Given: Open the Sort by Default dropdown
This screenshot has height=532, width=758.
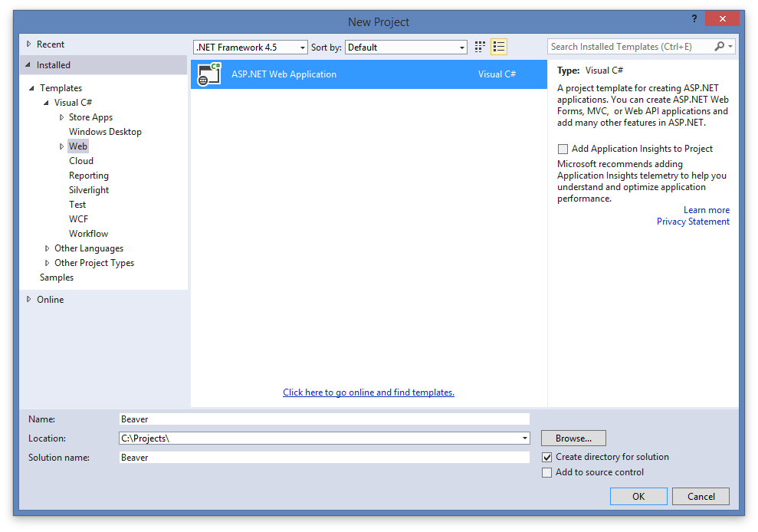Looking at the screenshot, I should tap(406, 48).
